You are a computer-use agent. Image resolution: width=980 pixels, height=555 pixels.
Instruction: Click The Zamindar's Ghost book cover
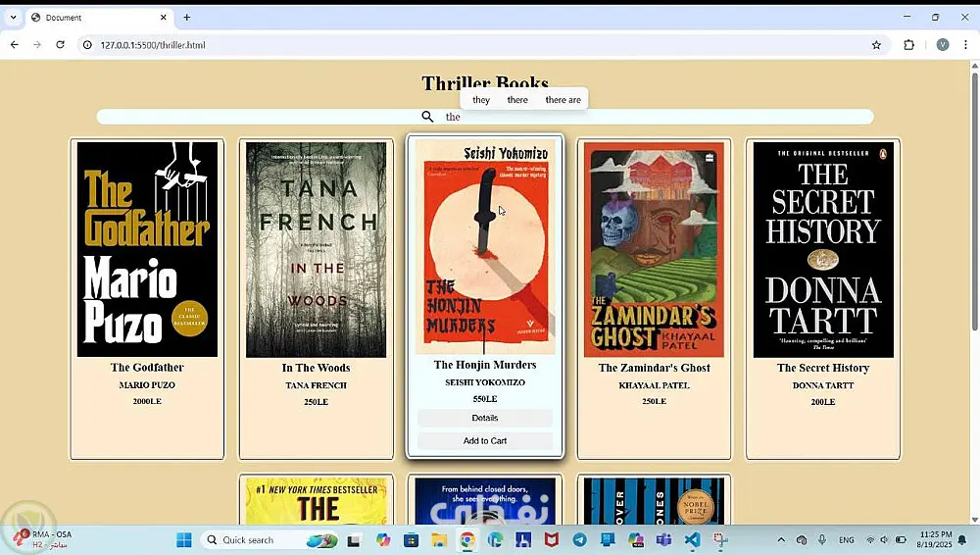[x=654, y=250]
